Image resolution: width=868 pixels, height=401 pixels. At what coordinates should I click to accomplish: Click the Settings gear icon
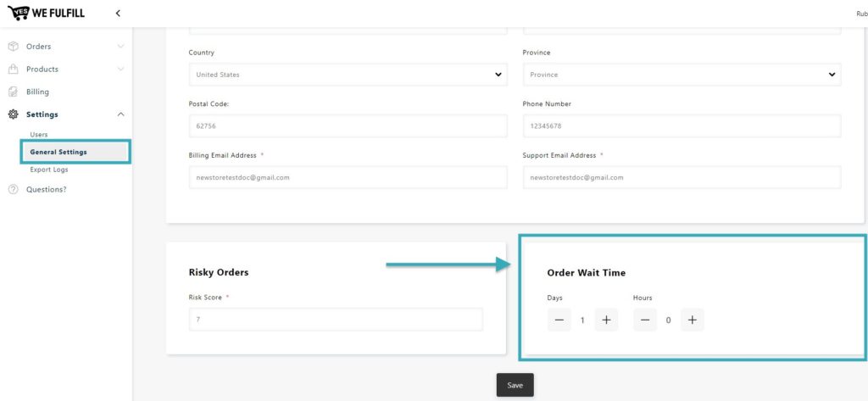click(x=13, y=114)
